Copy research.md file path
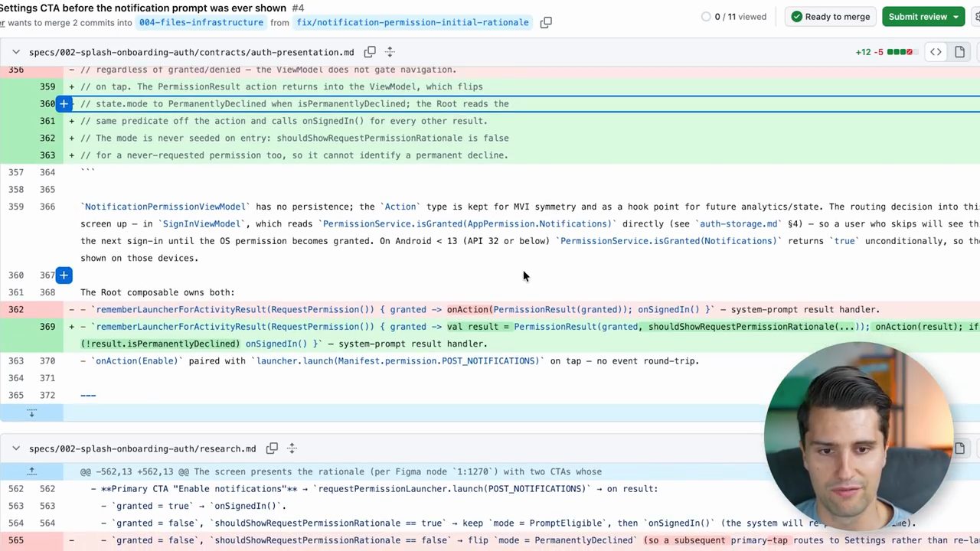The width and height of the screenshot is (980, 551). [272, 448]
